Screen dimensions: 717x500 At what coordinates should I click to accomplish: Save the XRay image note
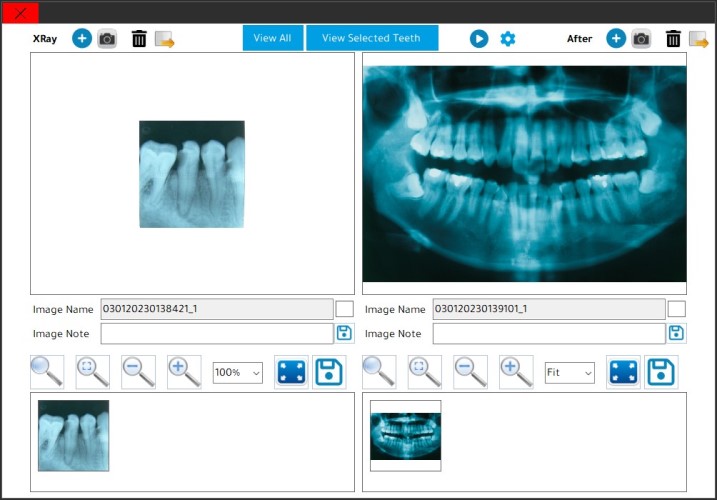(344, 333)
